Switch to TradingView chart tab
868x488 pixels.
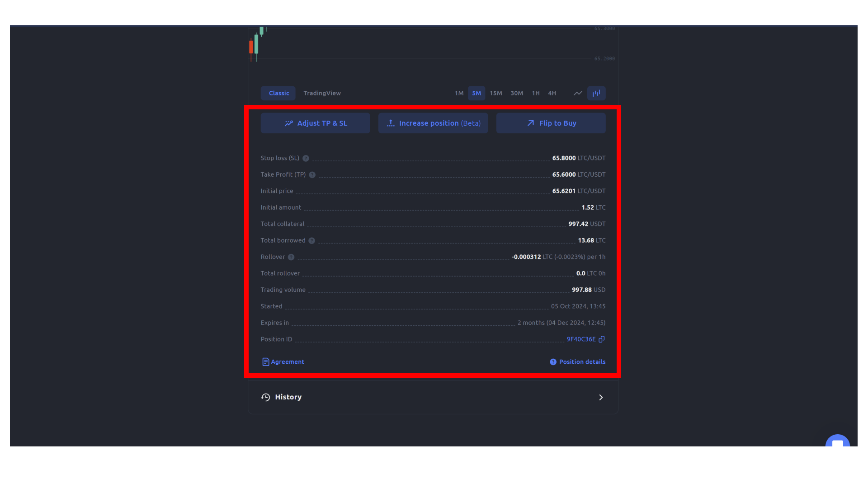(x=322, y=93)
